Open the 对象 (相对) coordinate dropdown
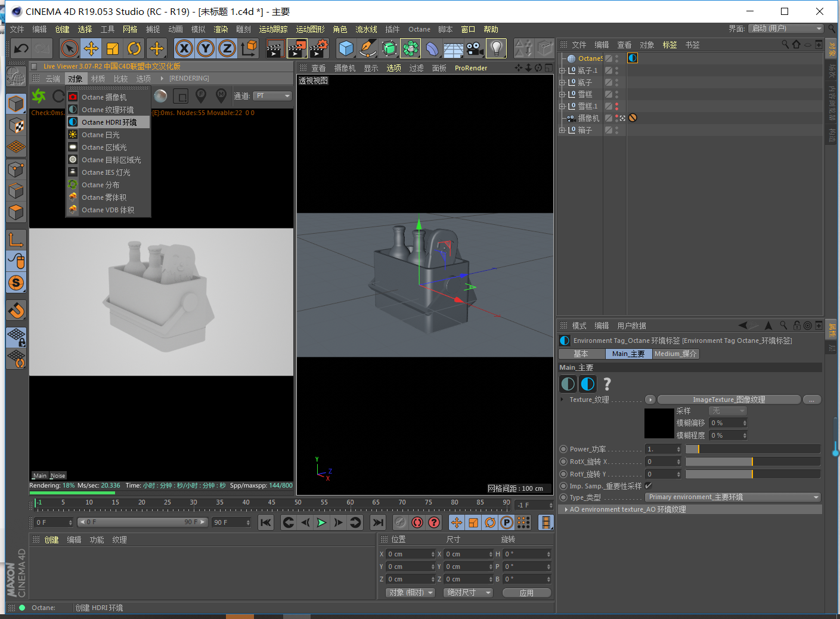This screenshot has width=840, height=619. pyautogui.click(x=410, y=593)
